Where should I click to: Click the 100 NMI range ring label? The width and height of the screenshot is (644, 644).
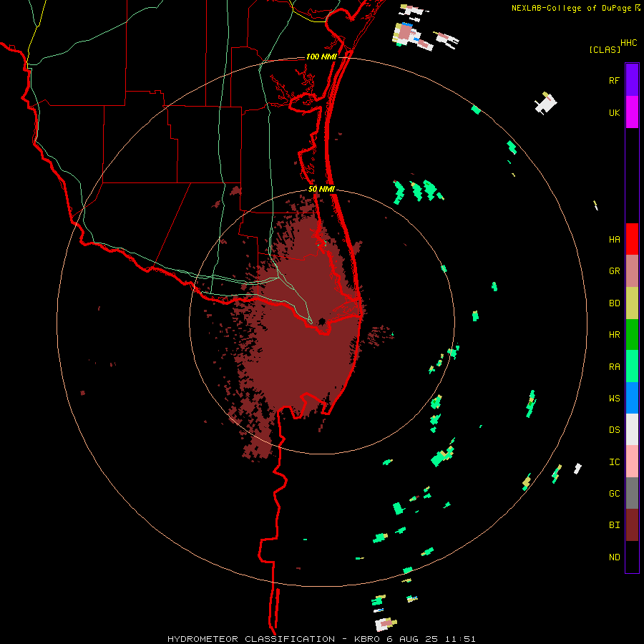pyautogui.click(x=321, y=57)
